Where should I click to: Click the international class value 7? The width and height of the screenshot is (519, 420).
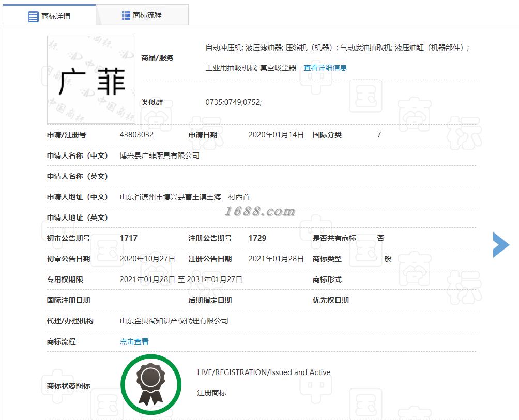coord(379,135)
